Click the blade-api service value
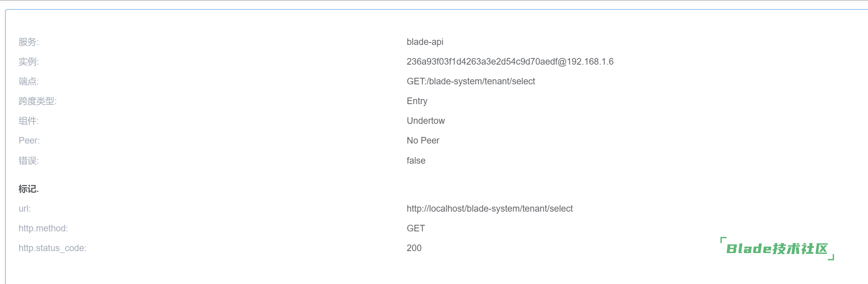Image resolution: width=868 pixels, height=284 pixels. click(425, 42)
